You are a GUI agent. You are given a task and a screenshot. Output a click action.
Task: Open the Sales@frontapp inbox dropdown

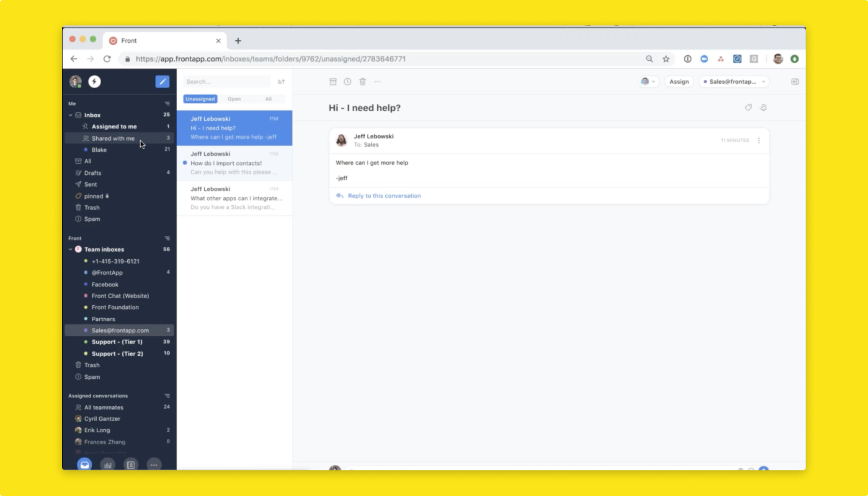coord(734,81)
